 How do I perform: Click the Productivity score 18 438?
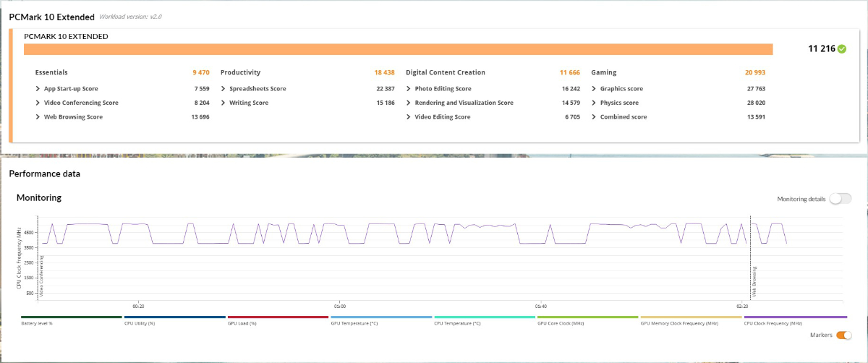[x=384, y=72]
